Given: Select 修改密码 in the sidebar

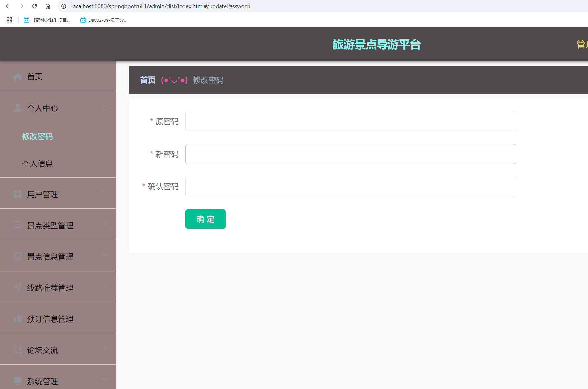Looking at the screenshot, I should [x=37, y=136].
